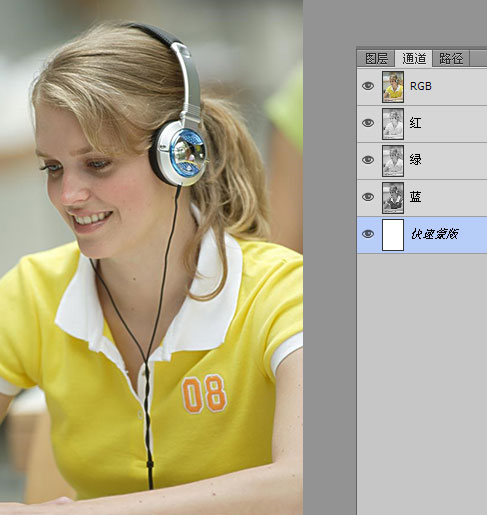The width and height of the screenshot is (487, 515).
Task: Select the 蓝 channel label
Action: pyautogui.click(x=415, y=197)
